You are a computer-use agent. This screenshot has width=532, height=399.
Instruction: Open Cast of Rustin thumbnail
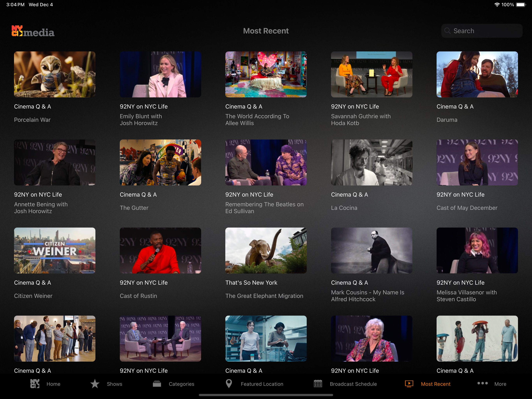pos(160,251)
